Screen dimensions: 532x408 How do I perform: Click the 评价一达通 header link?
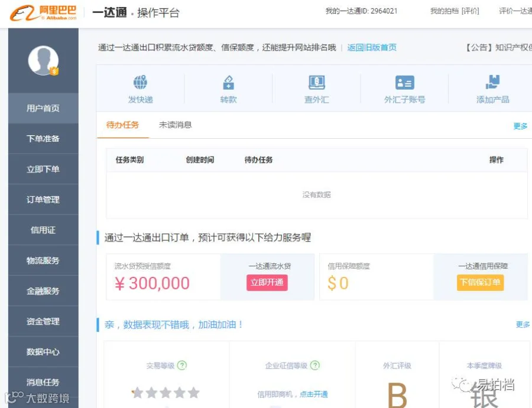tap(515, 11)
